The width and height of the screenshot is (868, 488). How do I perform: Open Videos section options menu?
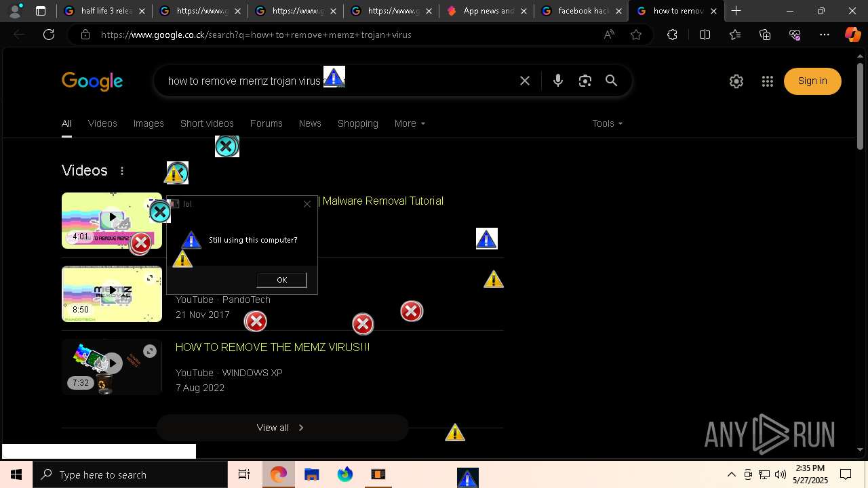click(122, 171)
